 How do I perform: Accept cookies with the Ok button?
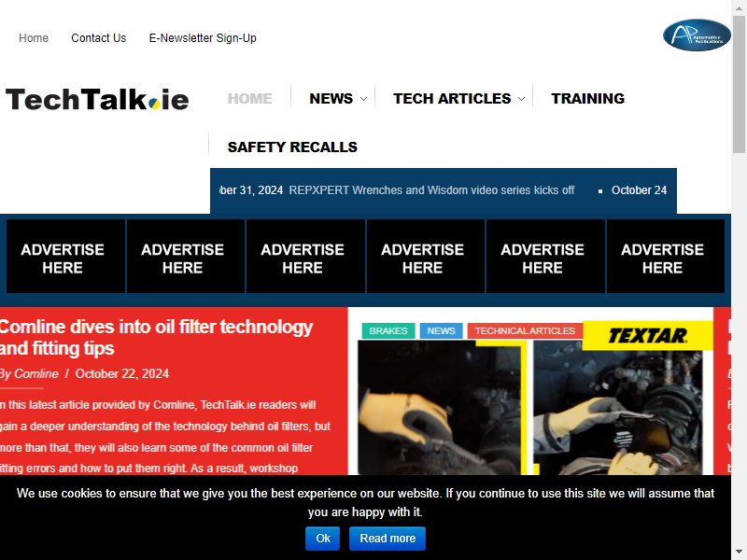322,539
